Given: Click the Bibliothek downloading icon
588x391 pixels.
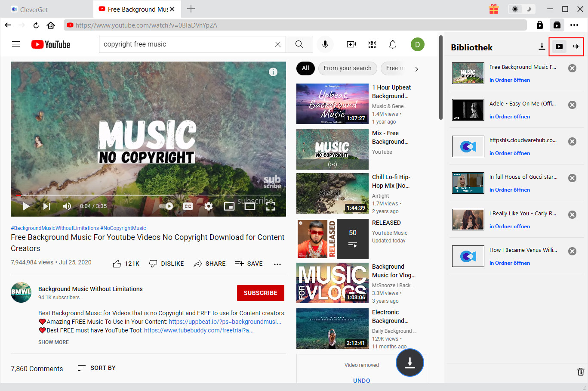Looking at the screenshot, I should [x=542, y=47].
